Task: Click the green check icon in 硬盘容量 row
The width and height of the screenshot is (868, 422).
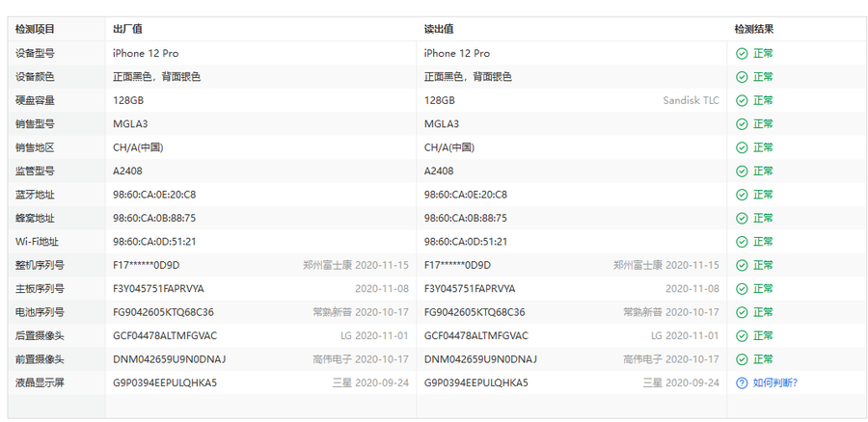Action: click(x=742, y=100)
